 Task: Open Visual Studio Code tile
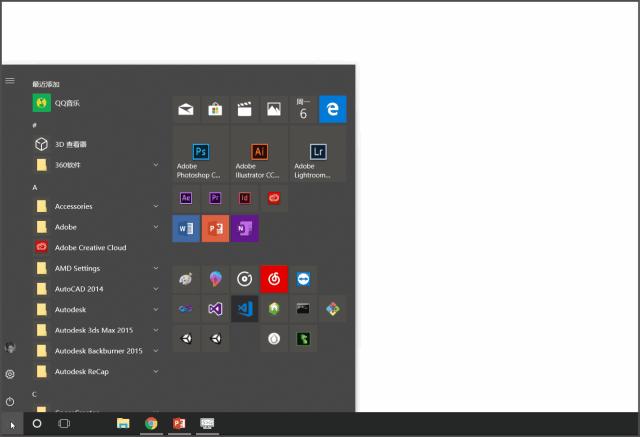pyautogui.click(x=244, y=309)
